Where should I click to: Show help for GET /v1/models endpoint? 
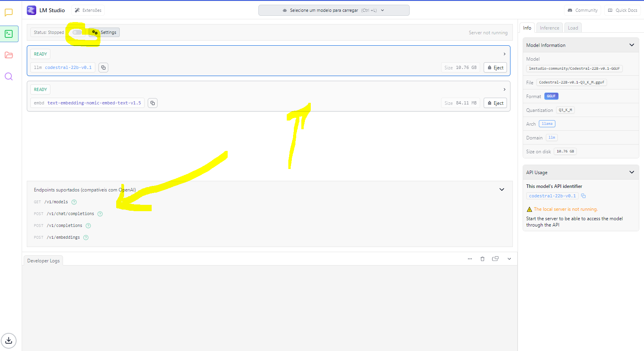click(74, 202)
